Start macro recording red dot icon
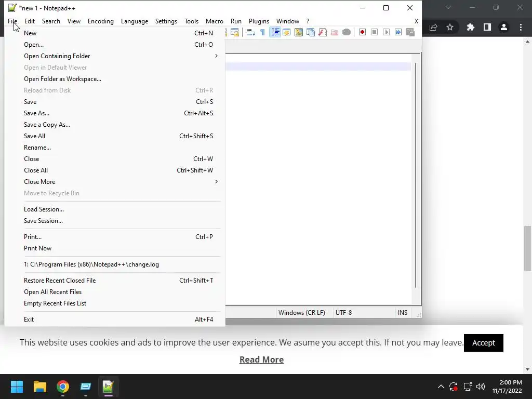 [362, 32]
